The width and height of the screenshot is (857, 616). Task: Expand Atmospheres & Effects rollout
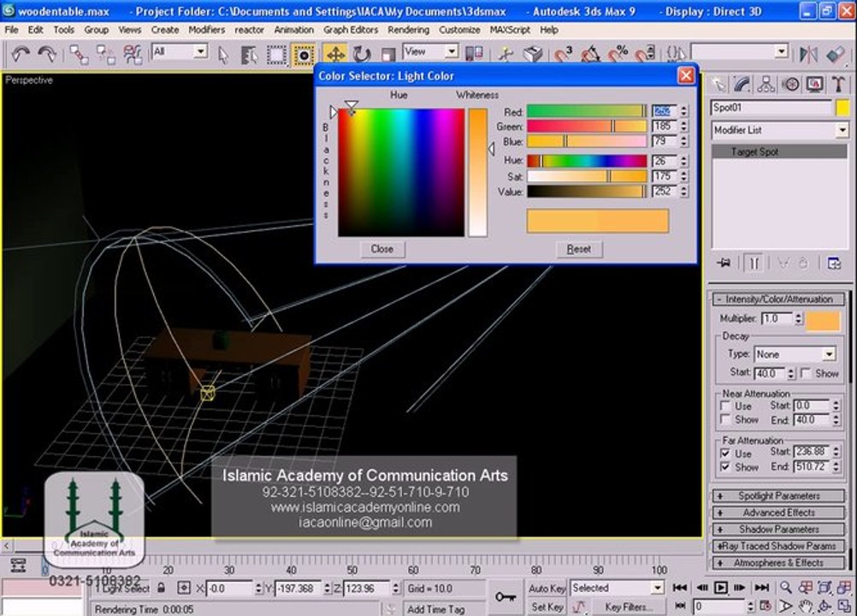[779, 562]
